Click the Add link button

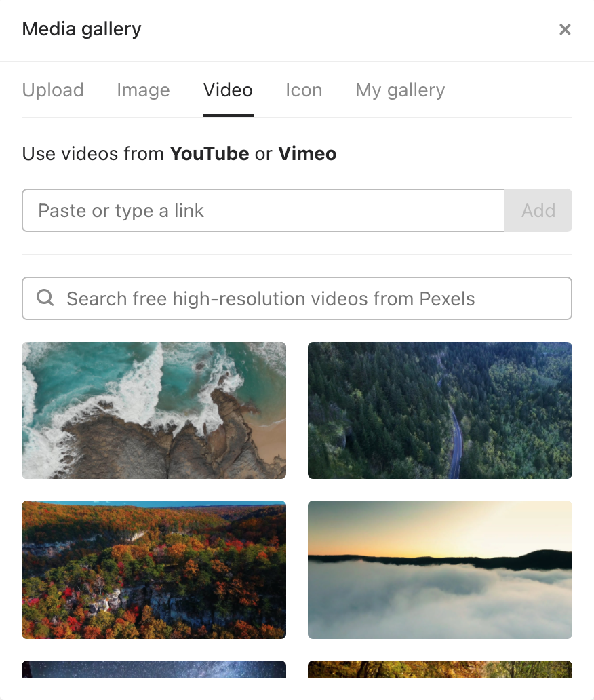(x=538, y=210)
